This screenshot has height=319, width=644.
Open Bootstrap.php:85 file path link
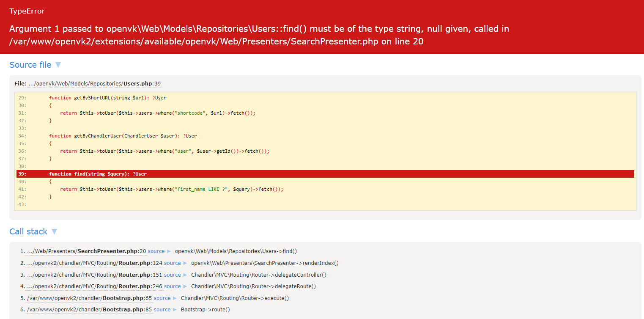tap(89, 310)
